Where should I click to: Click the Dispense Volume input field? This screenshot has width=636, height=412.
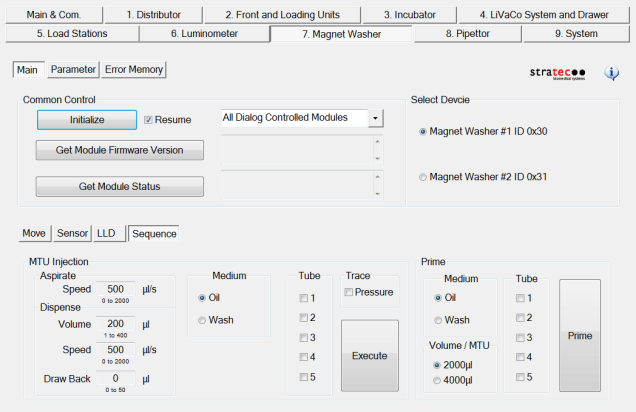pyautogui.click(x=115, y=325)
